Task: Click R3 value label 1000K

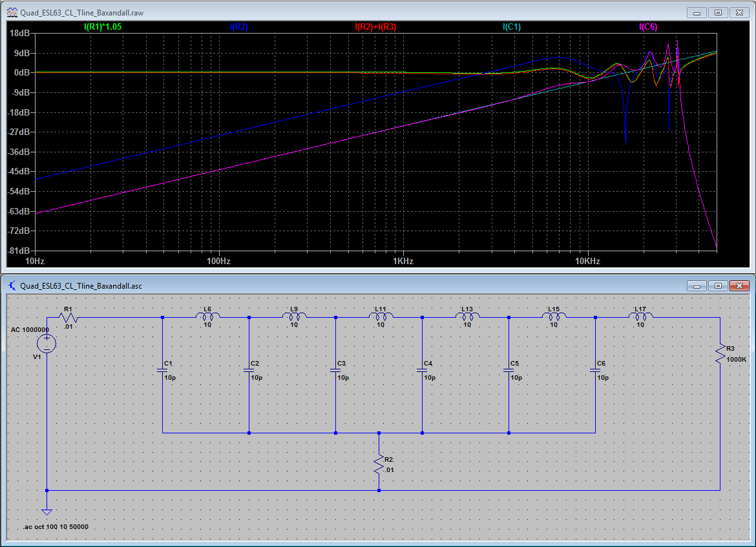Action: pyautogui.click(x=736, y=360)
